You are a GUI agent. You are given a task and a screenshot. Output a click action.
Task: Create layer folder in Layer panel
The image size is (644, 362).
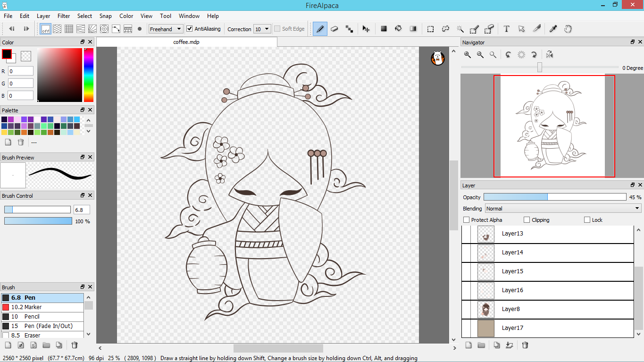click(x=481, y=345)
